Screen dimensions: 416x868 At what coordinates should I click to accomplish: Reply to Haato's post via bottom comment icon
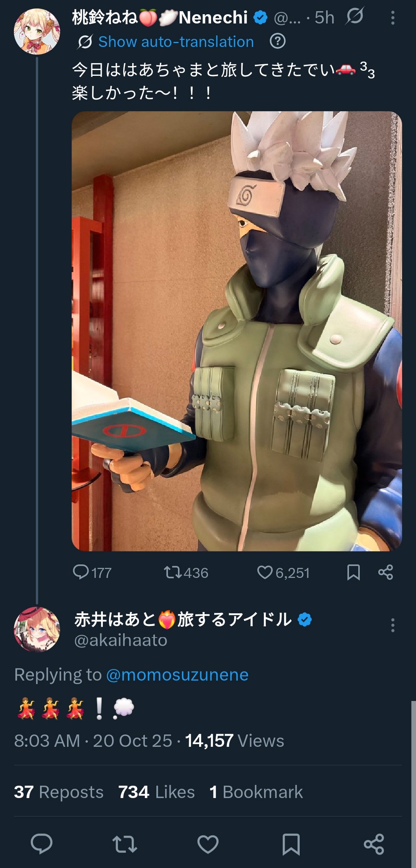coord(42,844)
